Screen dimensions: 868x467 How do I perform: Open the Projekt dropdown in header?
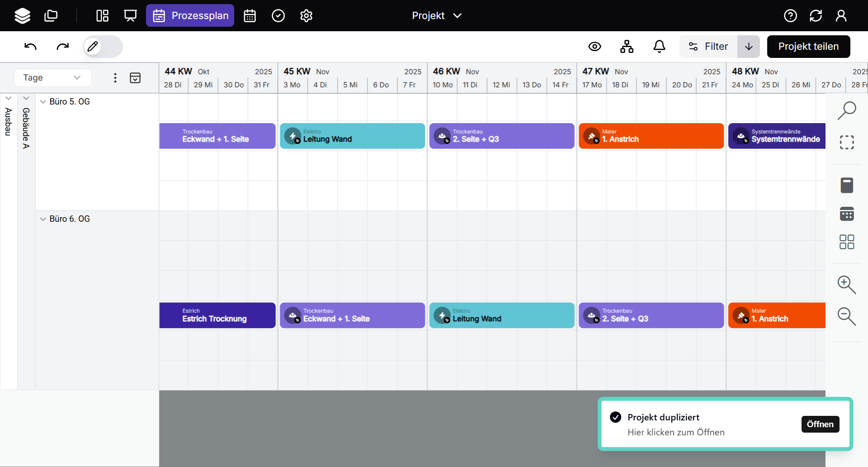[x=436, y=16]
